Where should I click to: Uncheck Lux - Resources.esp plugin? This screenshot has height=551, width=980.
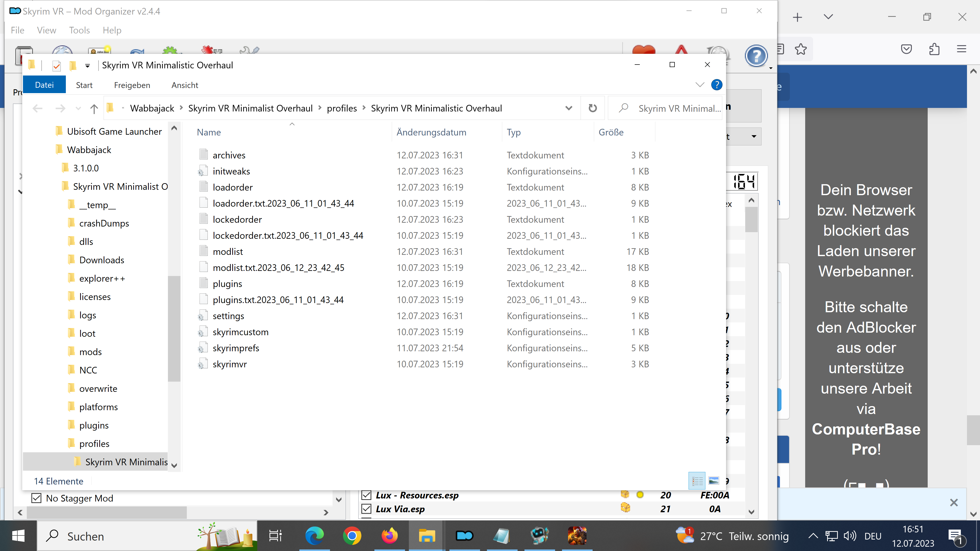point(366,495)
